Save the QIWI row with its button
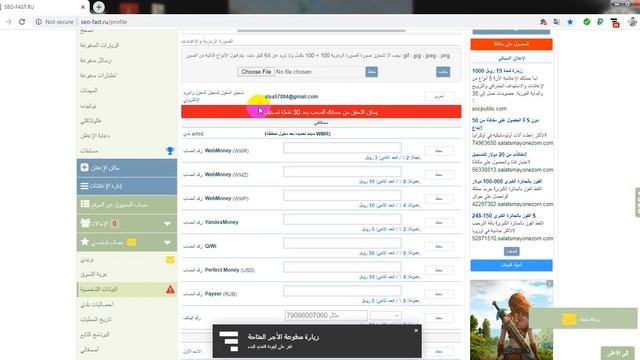The image size is (640, 360). (x=439, y=246)
